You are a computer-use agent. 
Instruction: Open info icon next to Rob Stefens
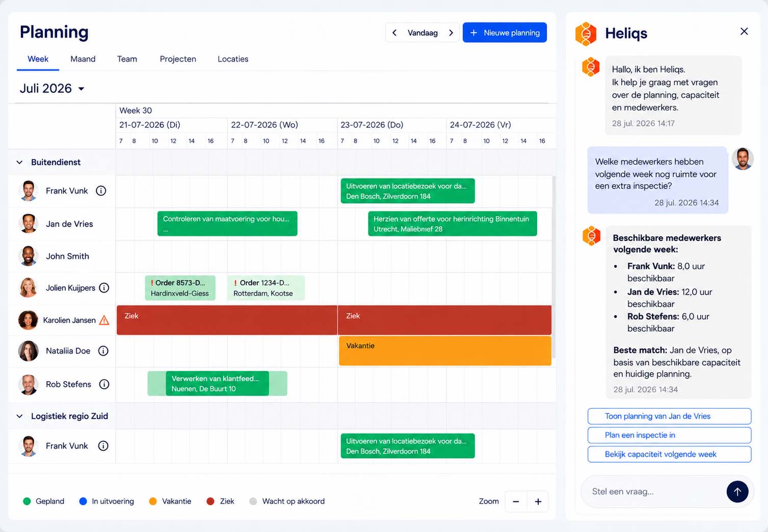(x=104, y=384)
